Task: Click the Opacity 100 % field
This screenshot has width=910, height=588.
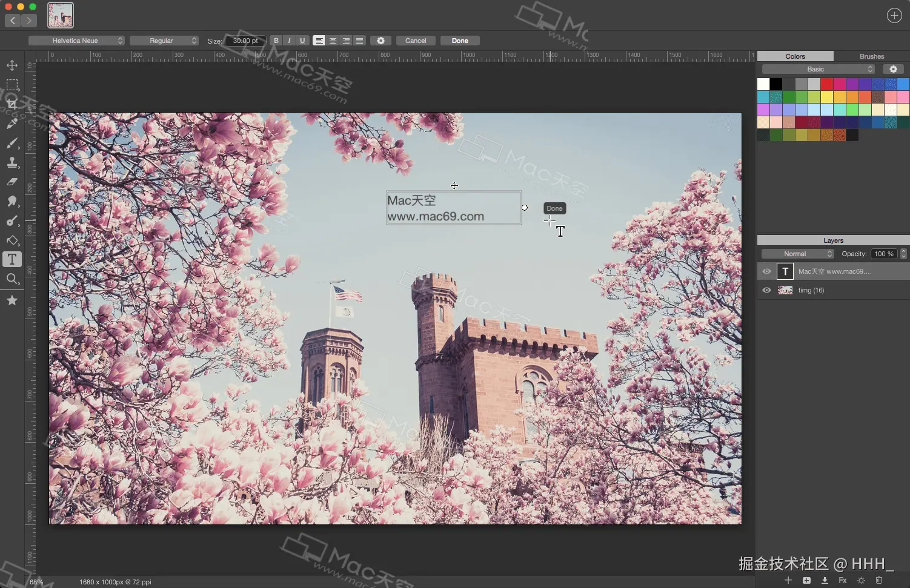Action: [x=884, y=254]
